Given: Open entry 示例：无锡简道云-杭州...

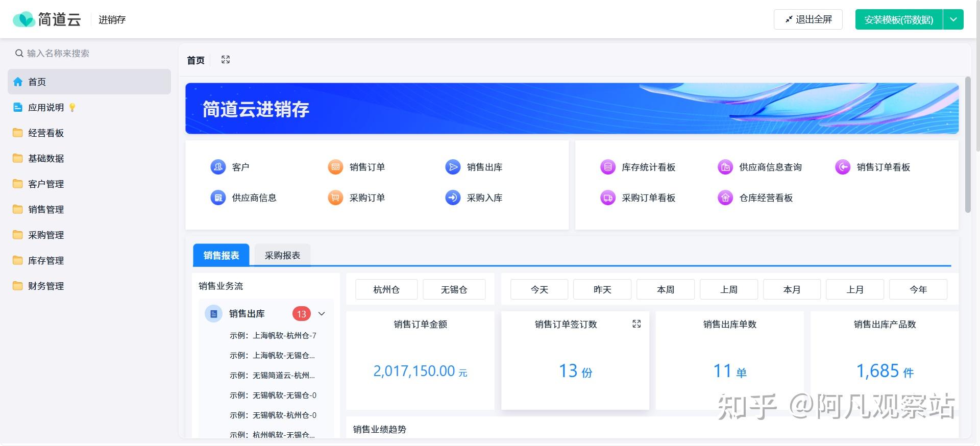Looking at the screenshot, I should 272,375.
